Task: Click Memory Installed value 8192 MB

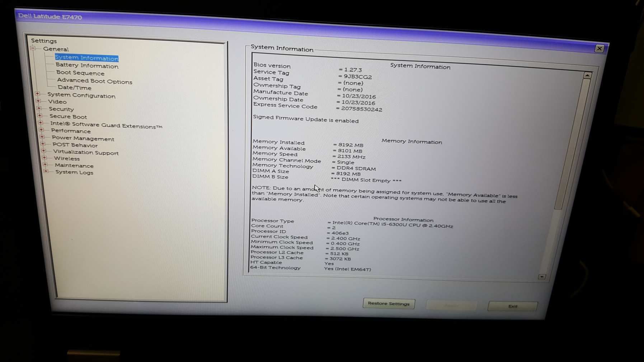Action: 351,145
